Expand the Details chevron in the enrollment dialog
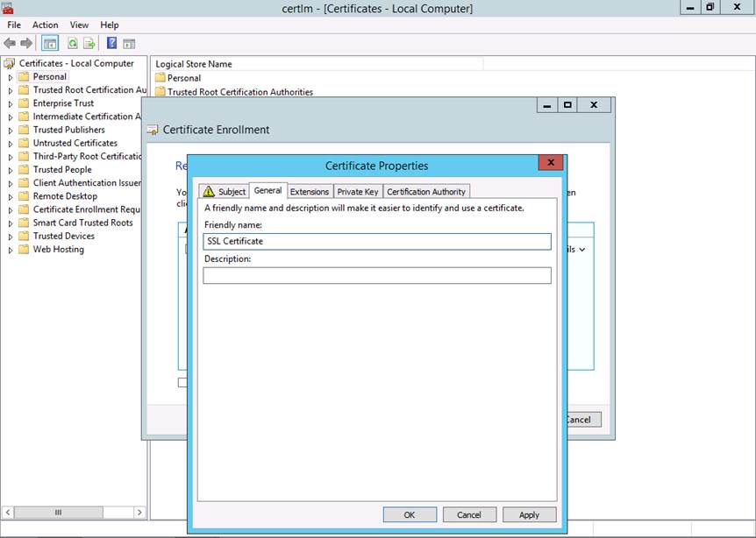This screenshot has height=538, width=756. pos(582,250)
